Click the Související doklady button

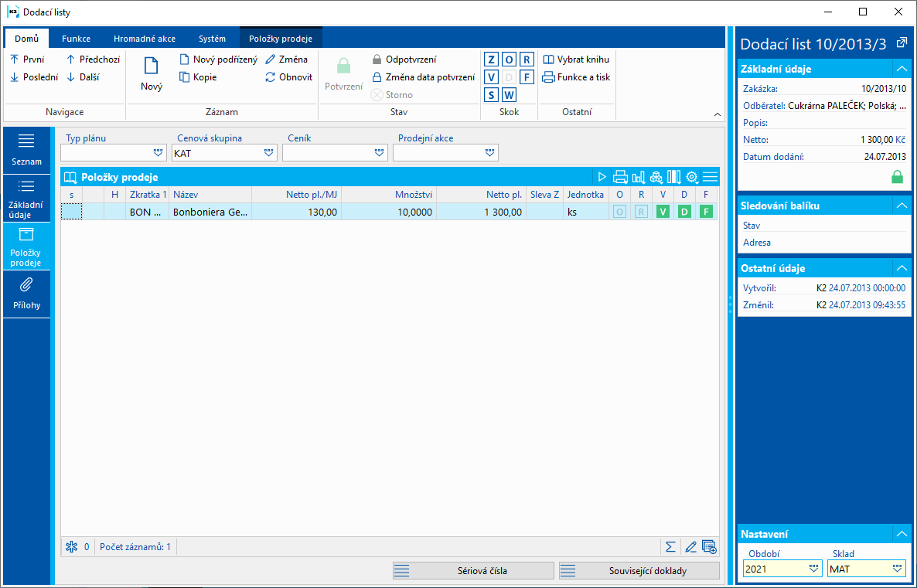click(639, 571)
